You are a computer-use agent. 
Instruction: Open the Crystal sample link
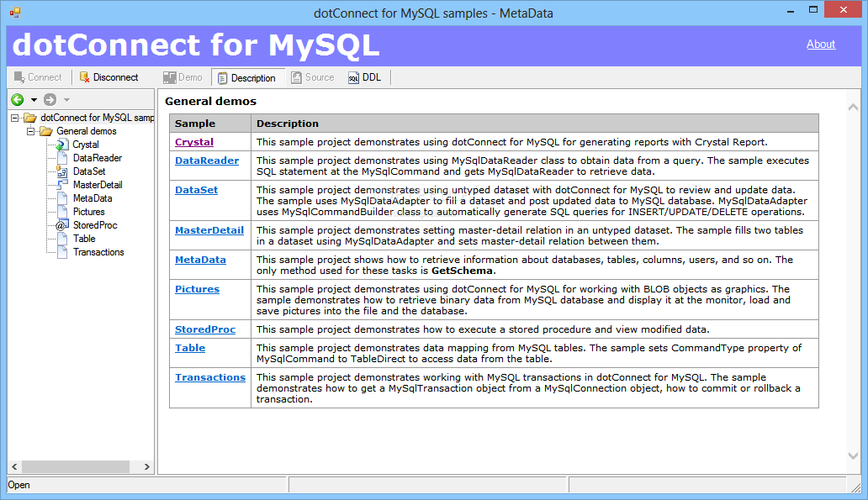coord(194,142)
